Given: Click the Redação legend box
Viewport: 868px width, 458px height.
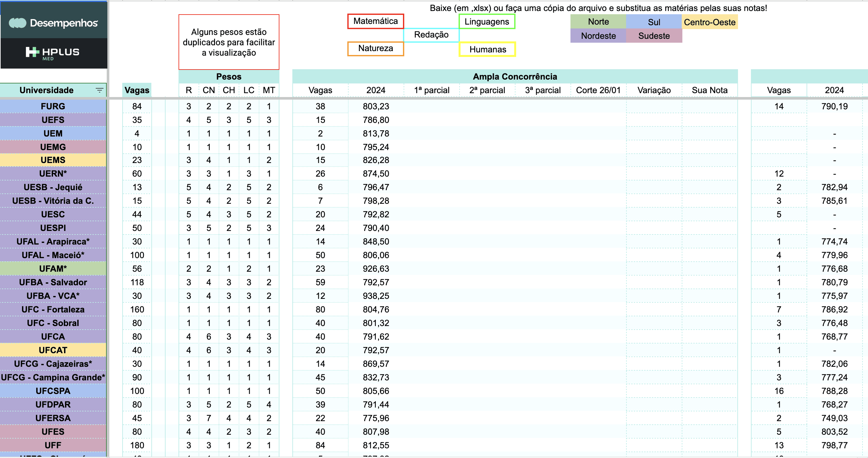Looking at the screenshot, I should click(x=431, y=35).
